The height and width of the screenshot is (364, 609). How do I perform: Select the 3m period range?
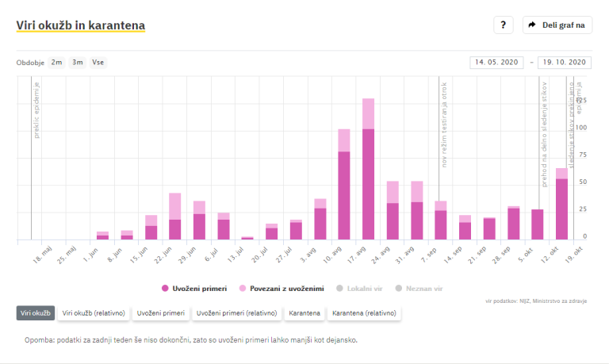[x=78, y=62]
